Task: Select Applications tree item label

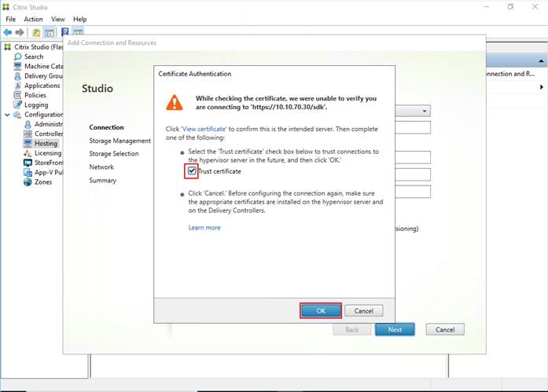Action: coord(42,86)
